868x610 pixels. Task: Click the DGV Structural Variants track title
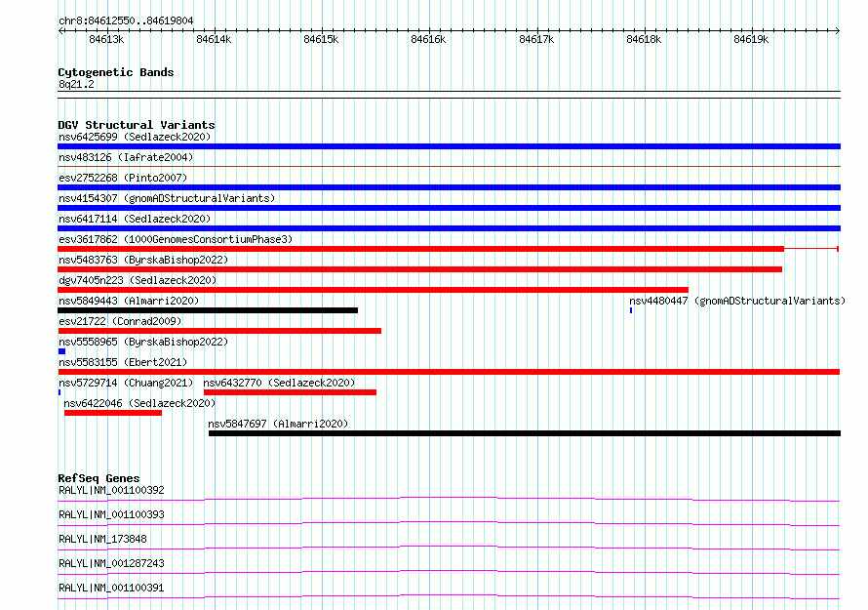(x=137, y=125)
